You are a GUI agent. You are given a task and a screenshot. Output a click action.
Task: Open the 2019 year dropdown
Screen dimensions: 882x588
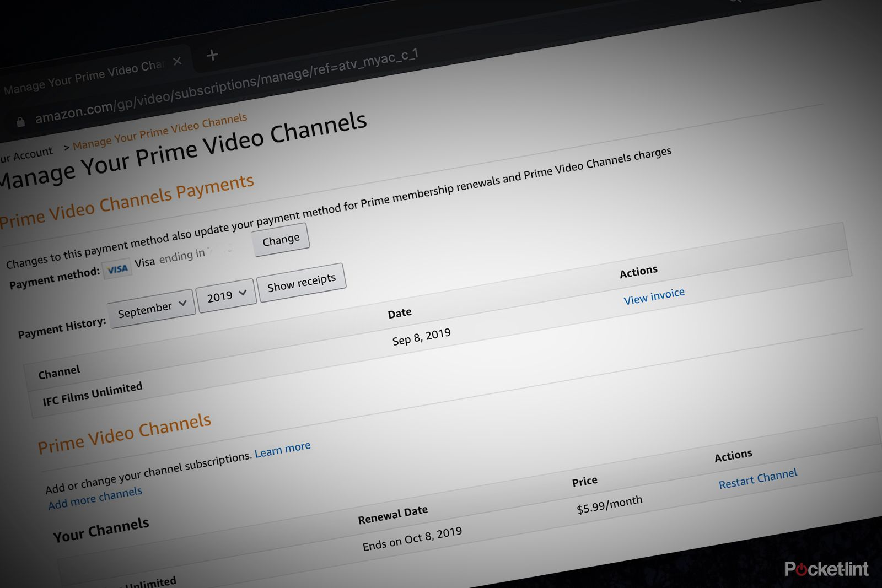point(227,296)
